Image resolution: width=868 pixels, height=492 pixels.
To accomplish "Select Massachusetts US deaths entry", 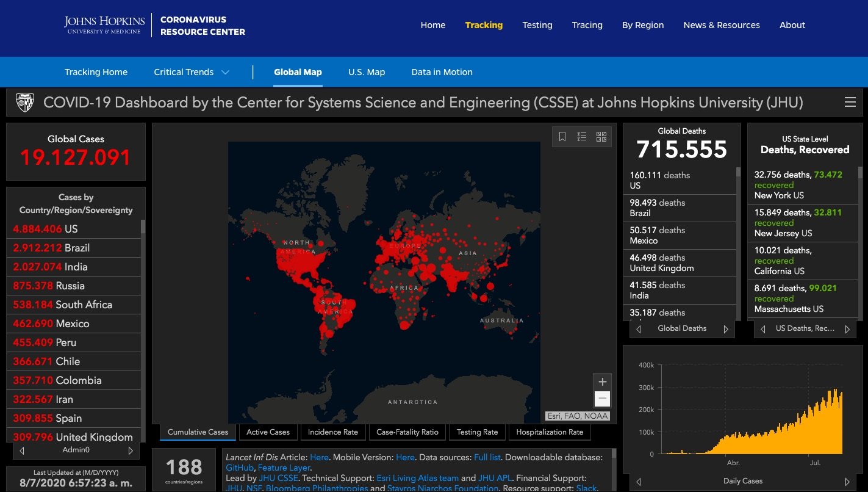I will point(803,298).
